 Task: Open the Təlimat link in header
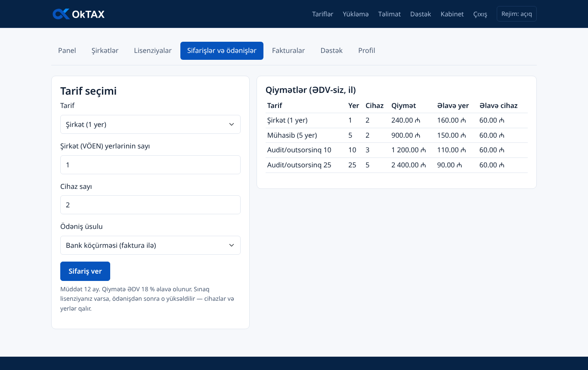(390, 14)
